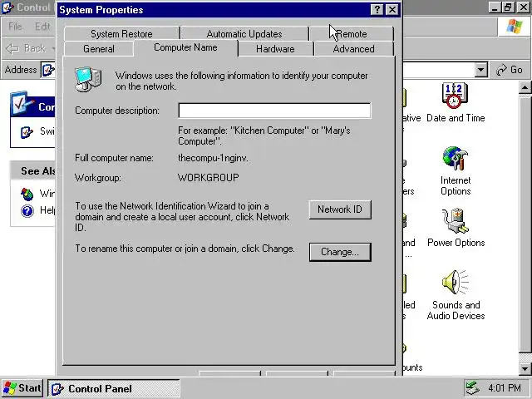Click the full computer name thecompu-1nginv.
This screenshot has width=532, height=399.
tap(213, 158)
